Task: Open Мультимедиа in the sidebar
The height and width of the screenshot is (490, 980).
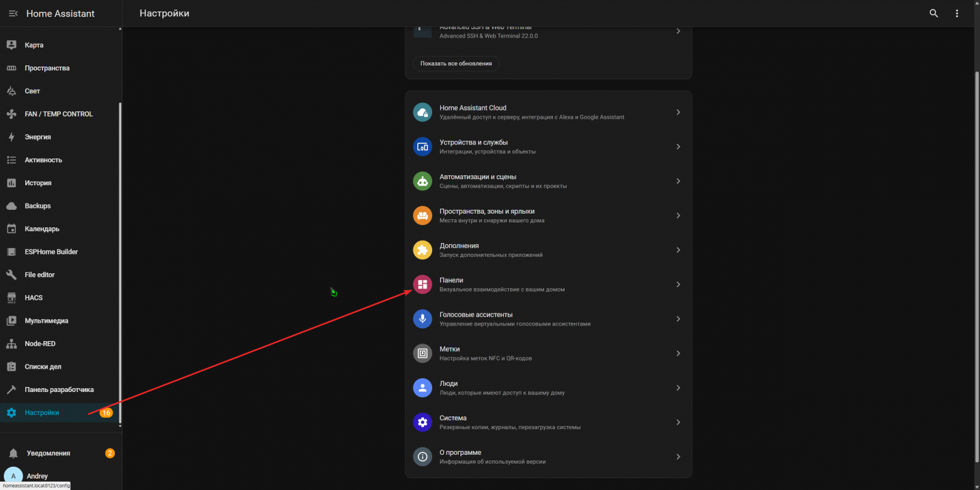Action: coord(59,321)
